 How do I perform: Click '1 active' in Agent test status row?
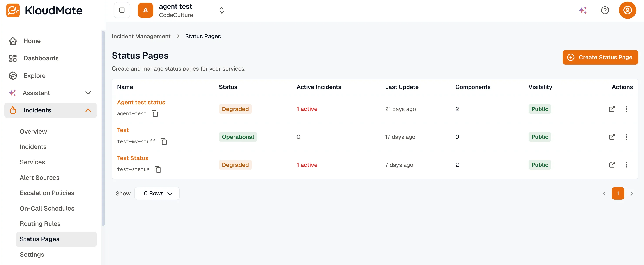click(307, 109)
